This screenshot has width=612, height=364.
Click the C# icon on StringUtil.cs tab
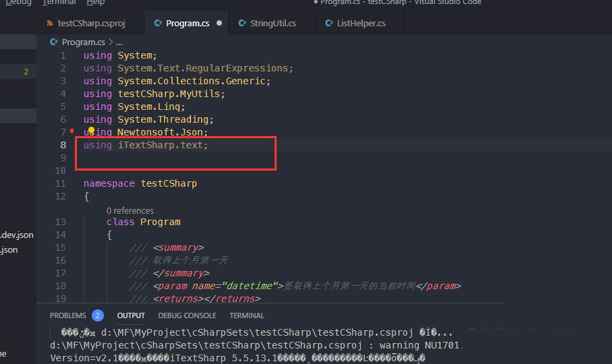pyautogui.click(x=242, y=24)
